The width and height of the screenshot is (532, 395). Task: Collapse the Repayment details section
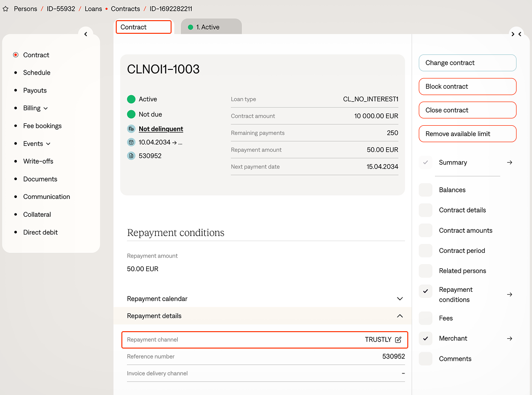399,316
